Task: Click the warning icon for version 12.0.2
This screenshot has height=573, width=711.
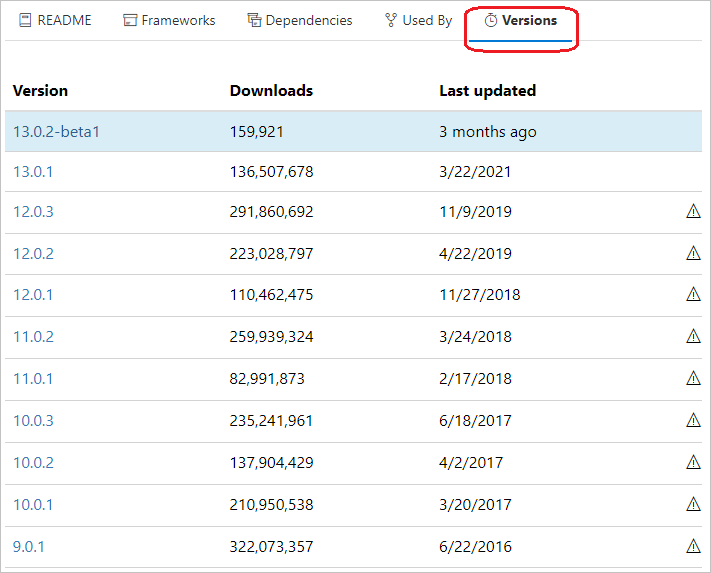Action: point(693,253)
